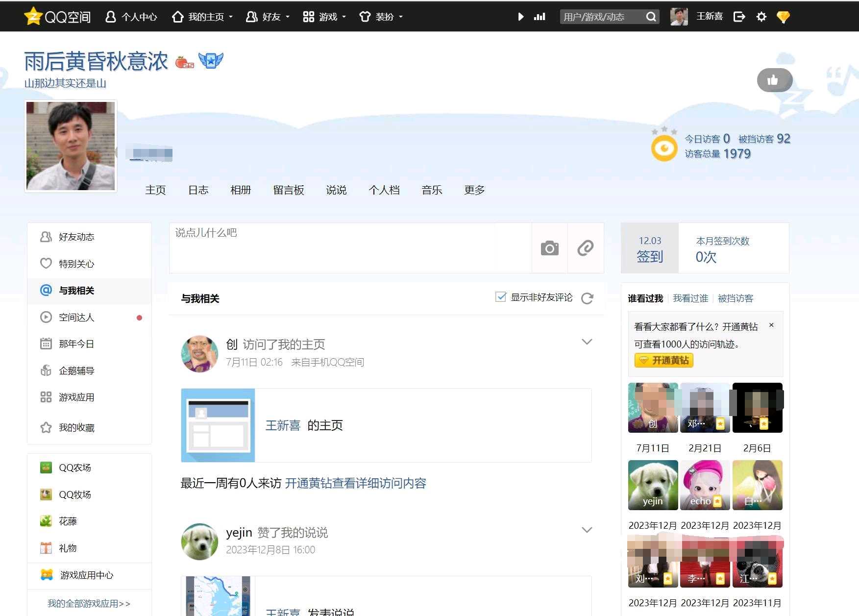Dismiss the yellow diamond promotion notice
The width and height of the screenshot is (859, 616).
[x=771, y=325]
